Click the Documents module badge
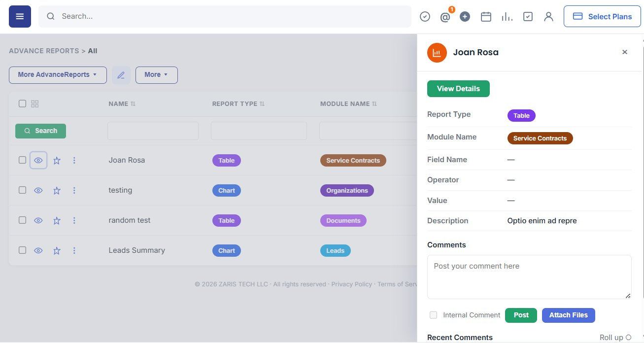The image size is (644, 343). (343, 221)
